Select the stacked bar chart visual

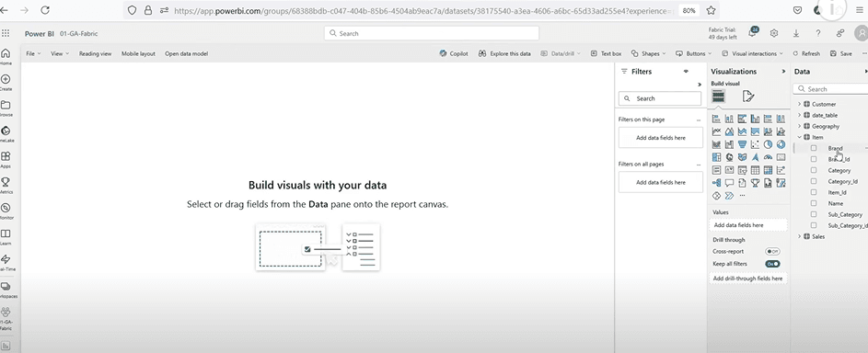[x=716, y=119]
